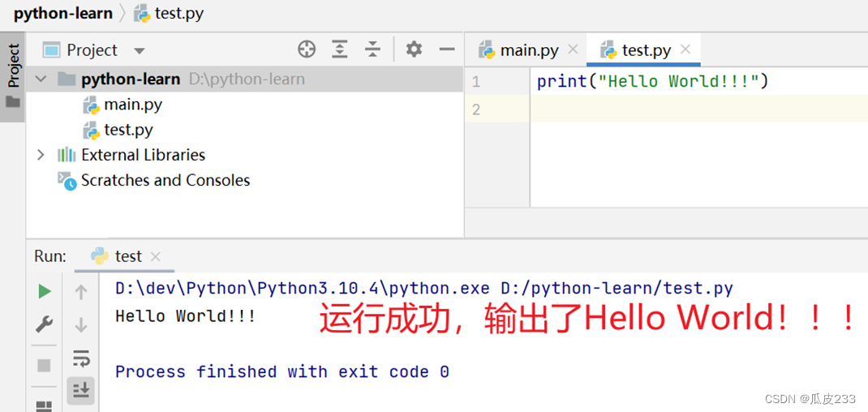Click test.py in the breadcrumb
The height and width of the screenshot is (412, 868).
tap(178, 13)
